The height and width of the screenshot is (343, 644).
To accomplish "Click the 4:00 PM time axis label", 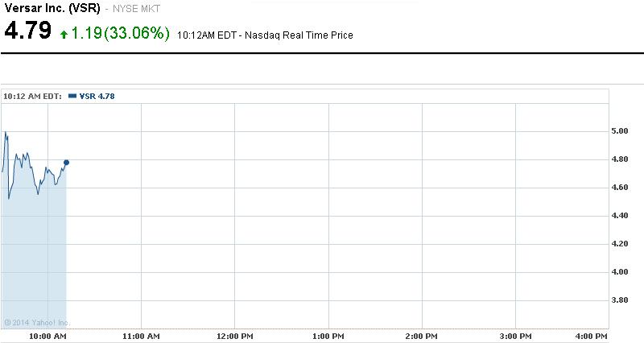I will (592, 335).
